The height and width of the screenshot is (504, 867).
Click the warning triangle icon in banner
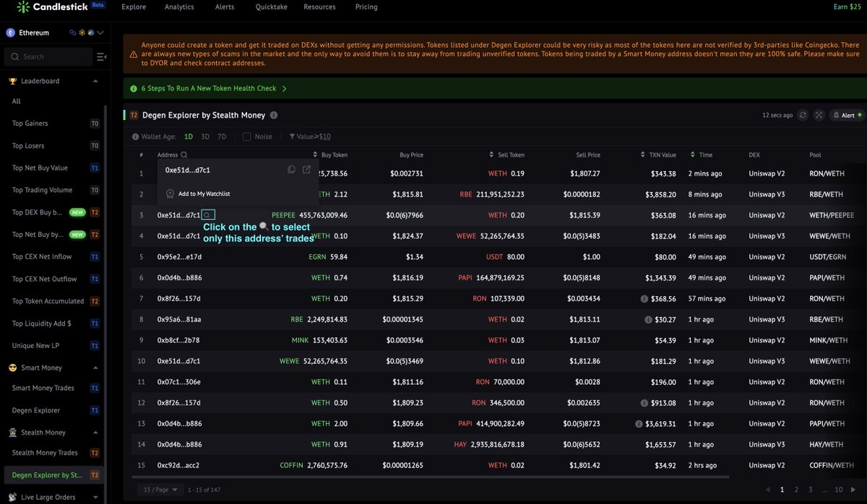134,54
